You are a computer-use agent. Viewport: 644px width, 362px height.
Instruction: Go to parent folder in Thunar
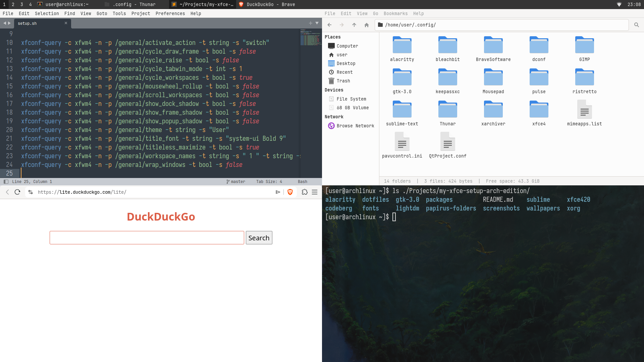tap(354, 25)
